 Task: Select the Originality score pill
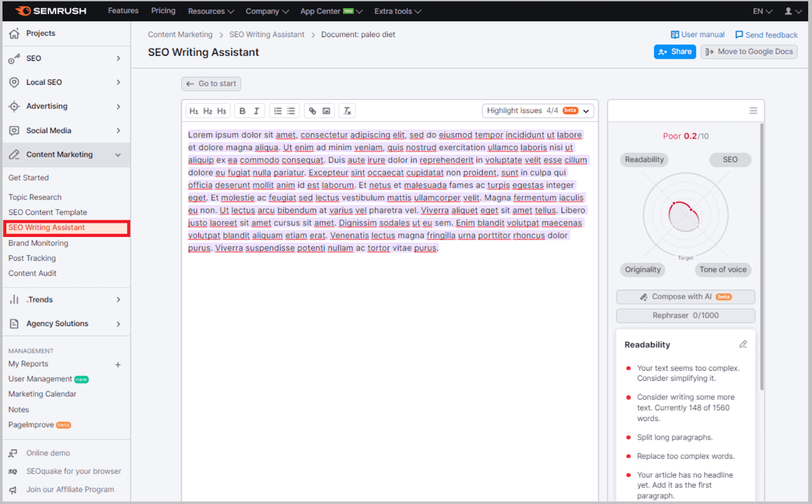pyautogui.click(x=642, y=270)
